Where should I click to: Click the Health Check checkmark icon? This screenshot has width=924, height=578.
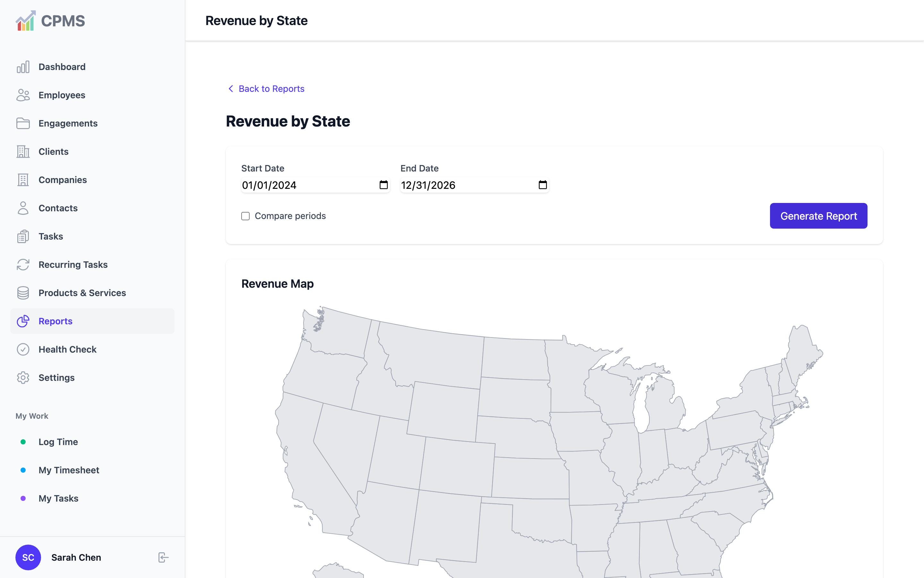23,349
